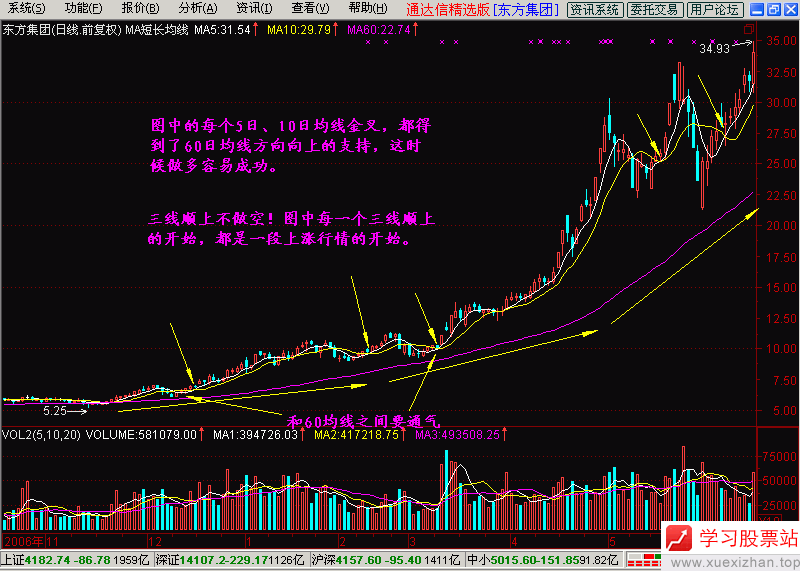The height and width of the screenshot is (571, 800).
Task: Open the 帮助(H) menu
Action: (x=368, y=8)
